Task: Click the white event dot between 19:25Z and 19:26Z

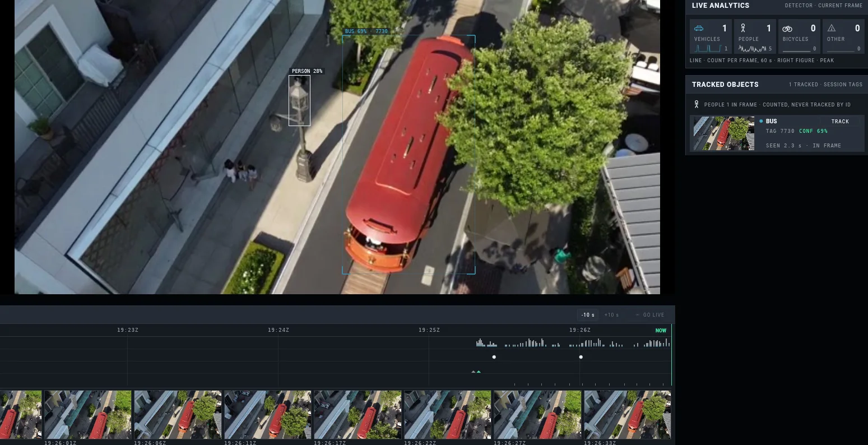Action: click(494, 357)
